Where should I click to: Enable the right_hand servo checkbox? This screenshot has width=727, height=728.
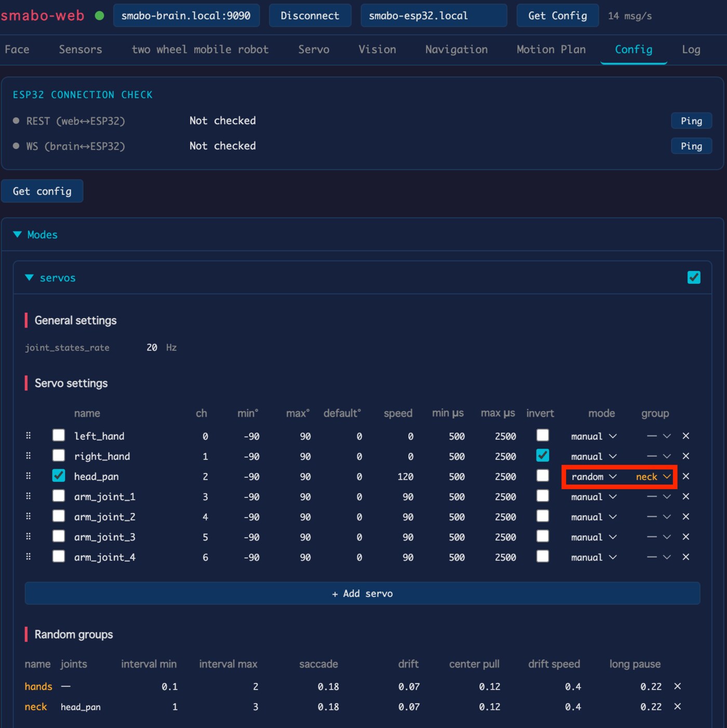[59, 455]
